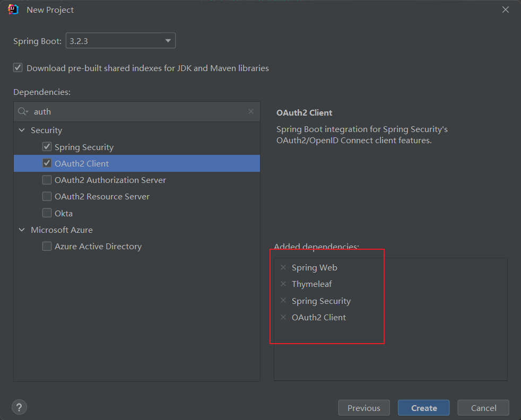Click the IntelliJ logo in title bar
Screen dimensions: 521x420
14,10
